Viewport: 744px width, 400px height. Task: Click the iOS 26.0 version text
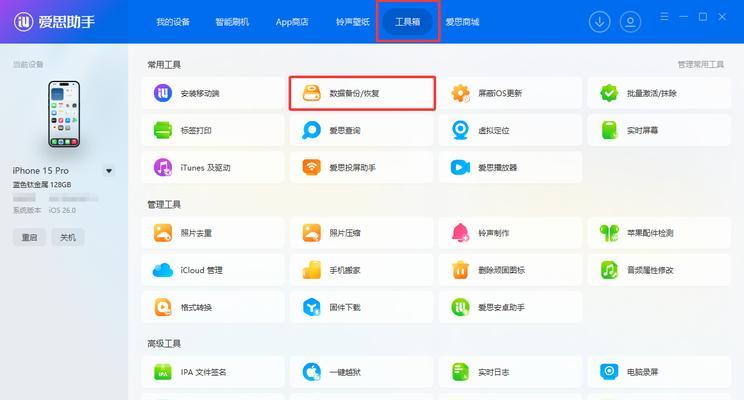(62, 210)
